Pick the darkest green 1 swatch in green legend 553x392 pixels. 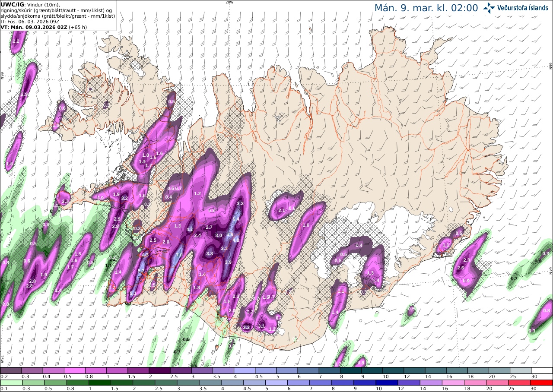99,383
